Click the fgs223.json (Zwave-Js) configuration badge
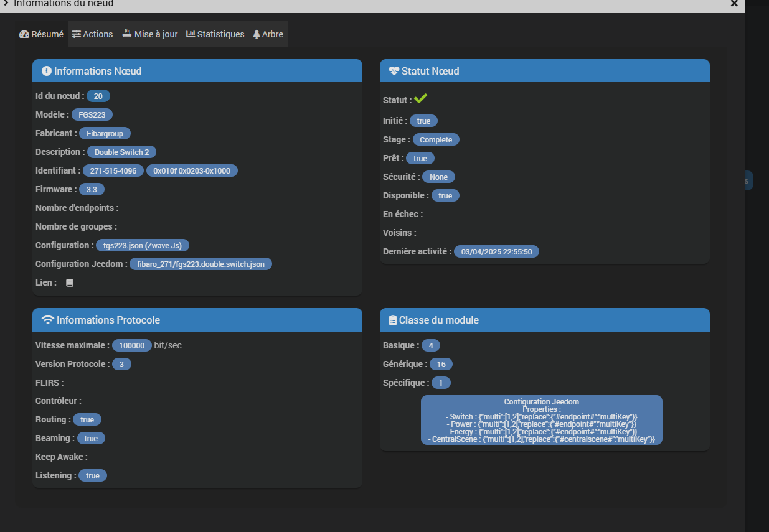The width and height of the screenshot is (769, 532). 143,245
